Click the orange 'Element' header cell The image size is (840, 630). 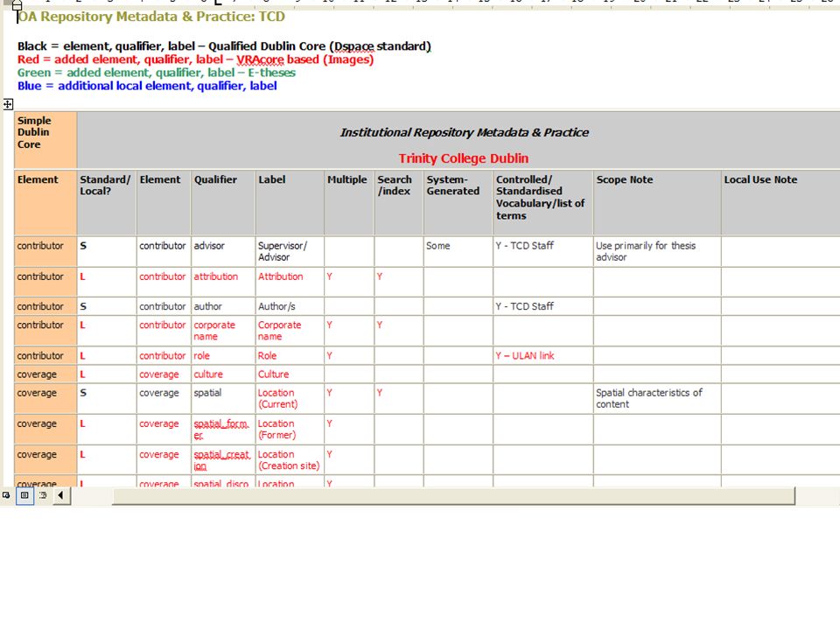point(45,202)
